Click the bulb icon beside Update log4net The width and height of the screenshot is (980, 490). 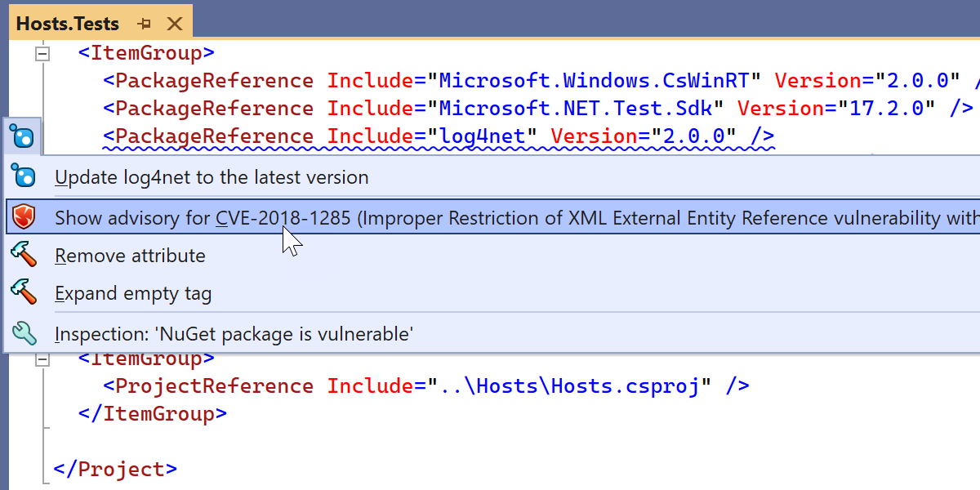(x=23, y=176)
